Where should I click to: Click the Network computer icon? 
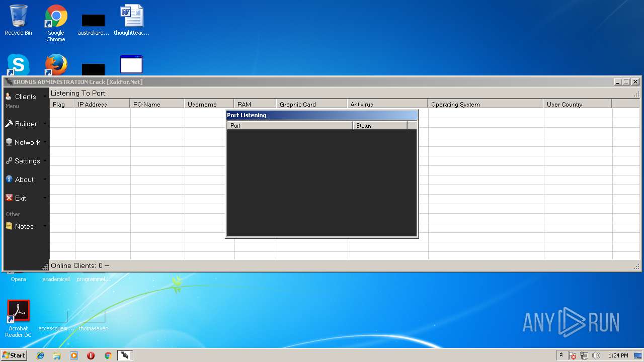pyautogui.click(x=9, y=142)
